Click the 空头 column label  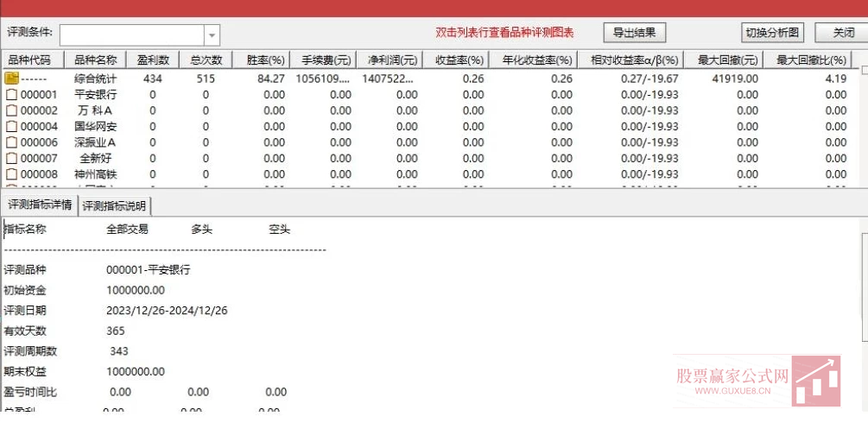click(x=279, y=229)
